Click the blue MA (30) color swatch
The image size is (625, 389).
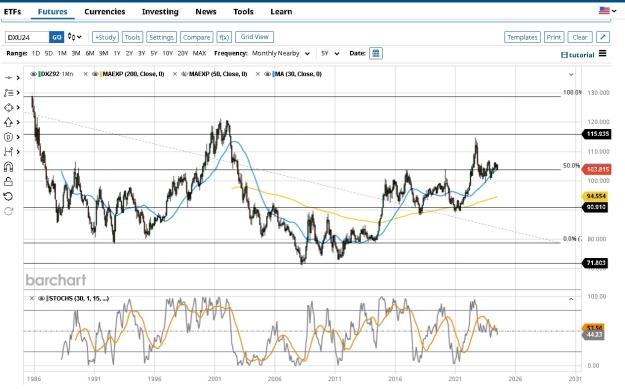pyautogui.click(x=273, y=74)
